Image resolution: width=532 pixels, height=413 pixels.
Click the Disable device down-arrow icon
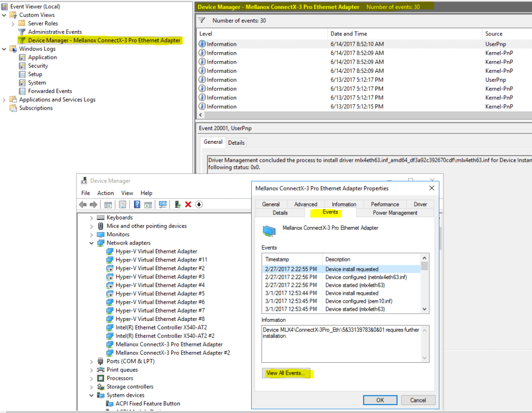(199, 204)
